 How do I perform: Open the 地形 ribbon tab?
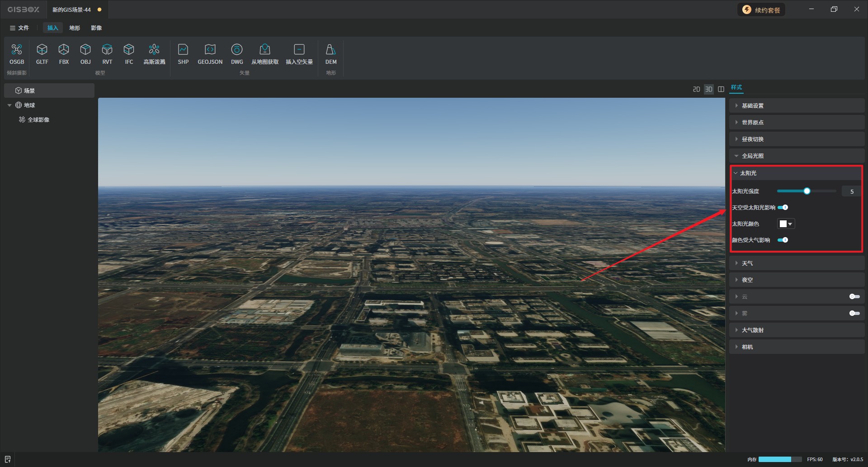coord(75,28)
